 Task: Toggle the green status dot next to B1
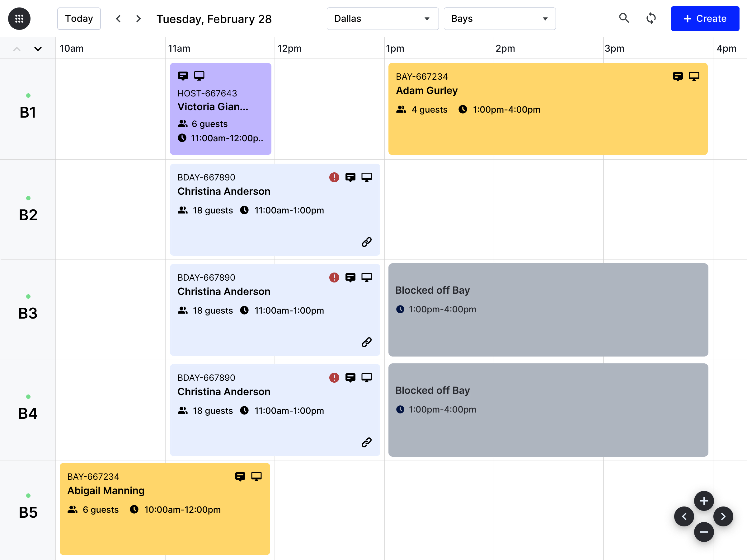pos(28,96)
